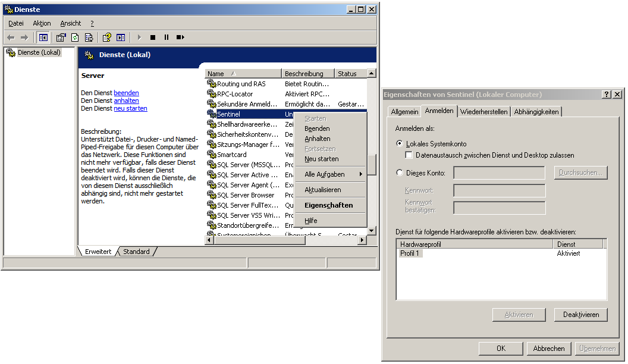Expand Alle Aufgaben submenu
628x364 pixels.
click(329, 174)
